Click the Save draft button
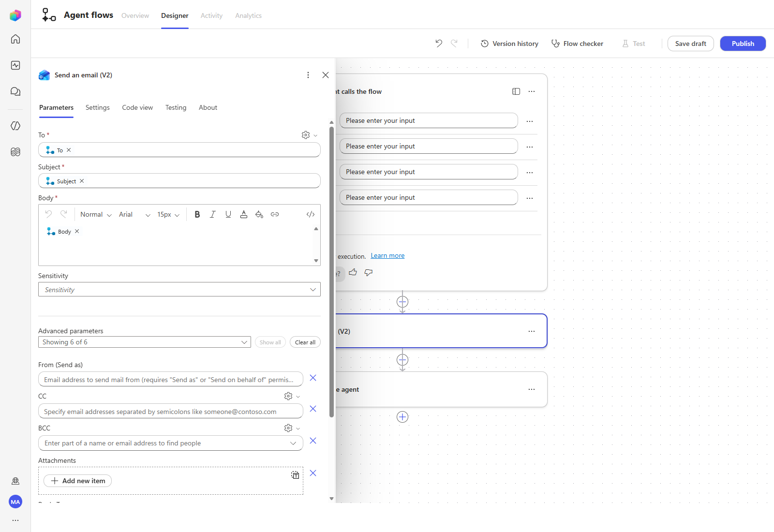 691,44
